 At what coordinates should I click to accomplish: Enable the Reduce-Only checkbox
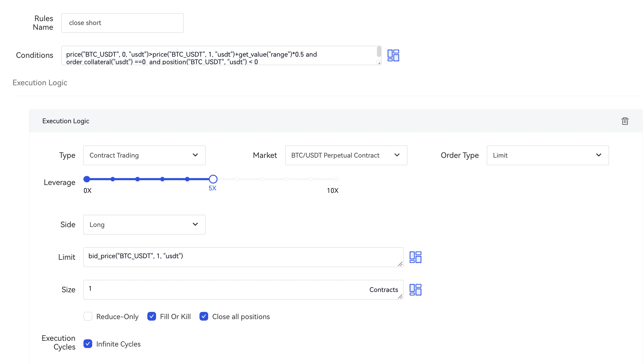tap(88, 316)
